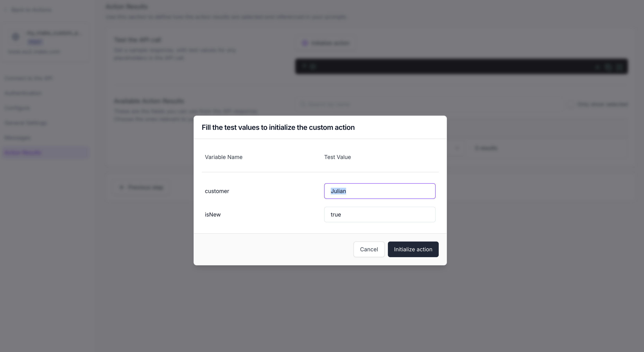Open General Settings in the sidebar
Image resolution: width=644 pixels, height=352 pixels.
[26, 123]
